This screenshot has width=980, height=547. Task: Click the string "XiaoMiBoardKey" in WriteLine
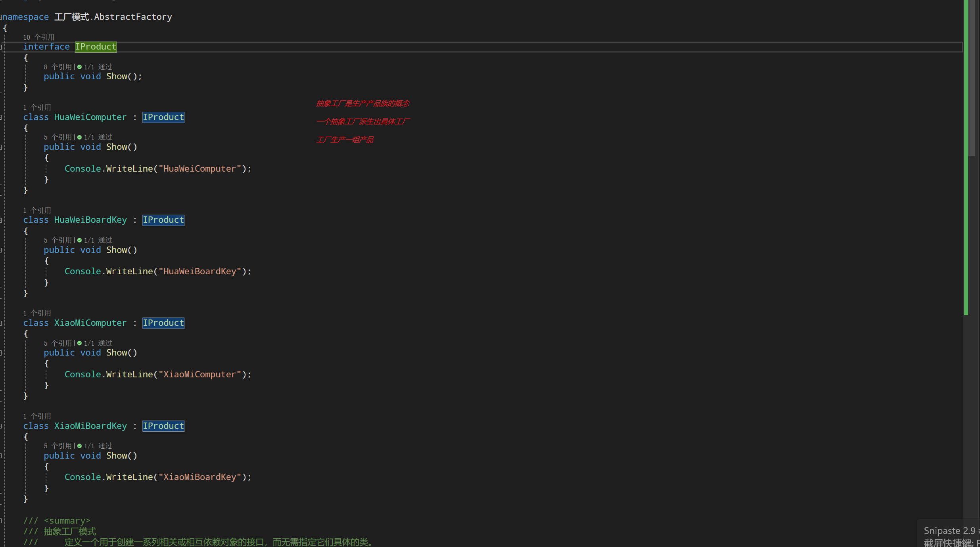[200, 477]
